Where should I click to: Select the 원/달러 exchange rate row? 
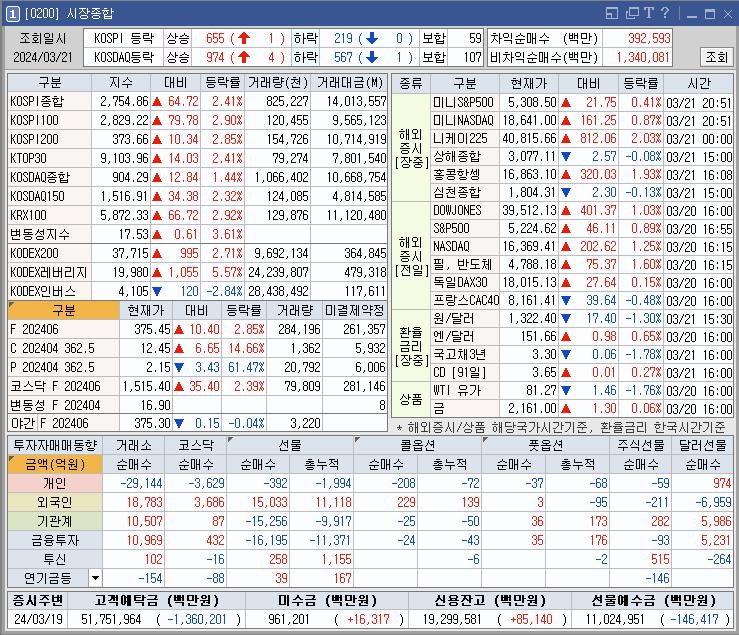tap(582, 319)
